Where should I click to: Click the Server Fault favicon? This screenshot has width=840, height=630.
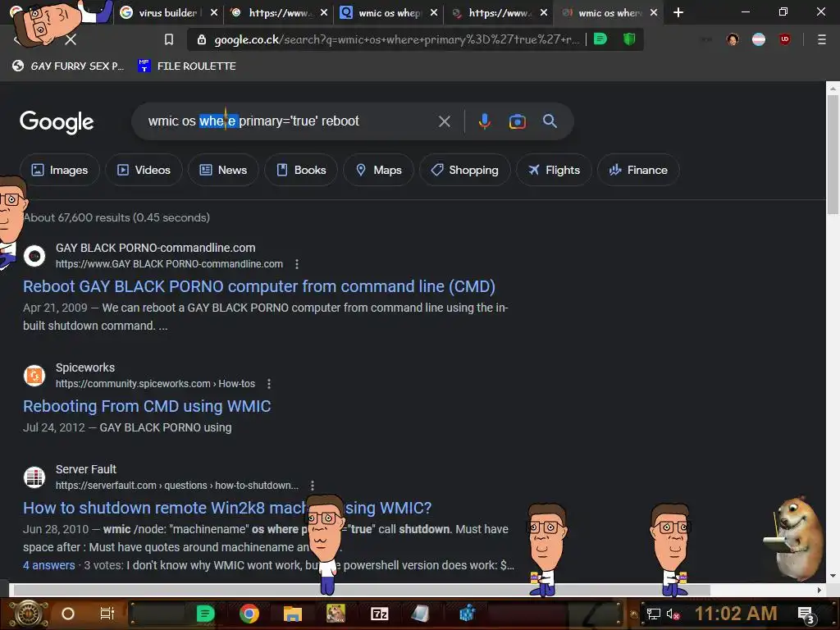pos(34,477)
